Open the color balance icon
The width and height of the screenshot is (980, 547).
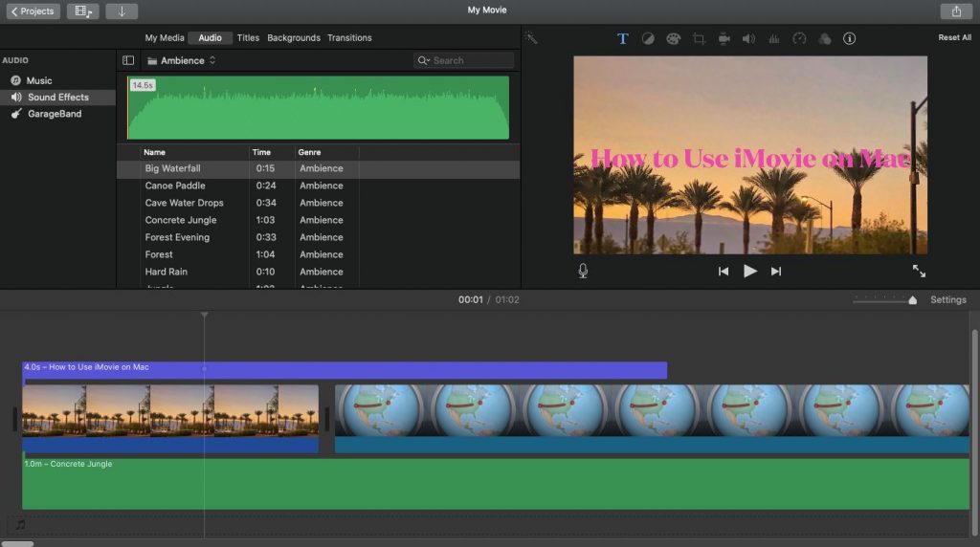coord(648,38)
